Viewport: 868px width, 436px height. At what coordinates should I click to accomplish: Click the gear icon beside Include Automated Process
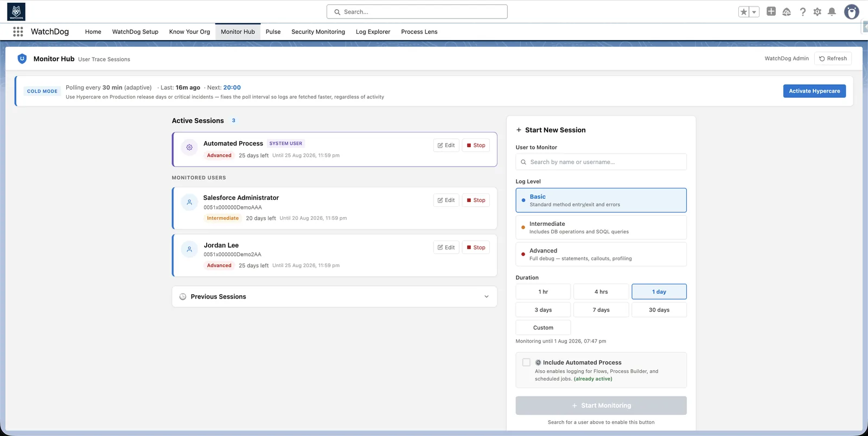(538, 362)
